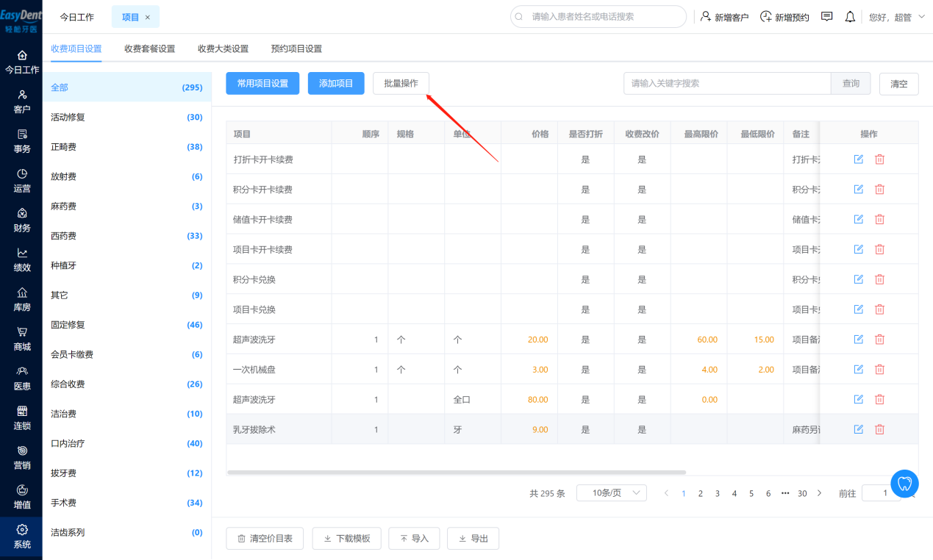The image size is (933, 560).
Task: Select the 放射费 category
Action: point(126,176)
